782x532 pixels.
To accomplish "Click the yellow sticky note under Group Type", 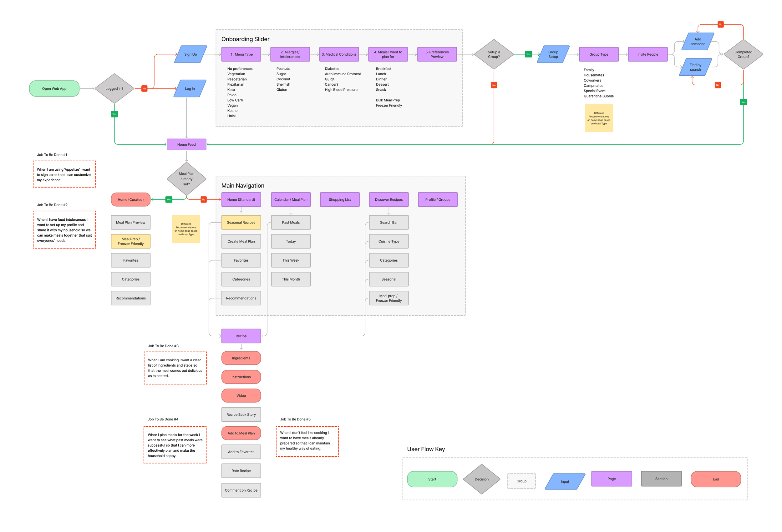I will (x=599, y=118).
